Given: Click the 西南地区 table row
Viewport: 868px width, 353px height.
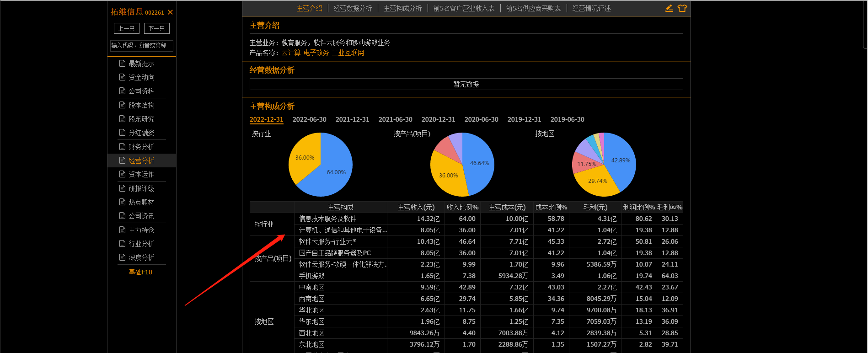Looking at the screenshot, I should 488,299.
